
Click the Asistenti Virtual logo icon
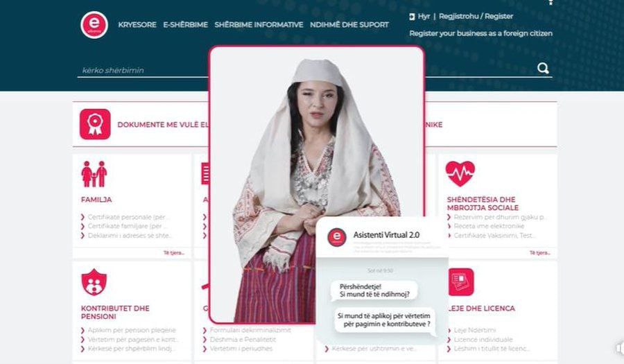pos(337,237)
